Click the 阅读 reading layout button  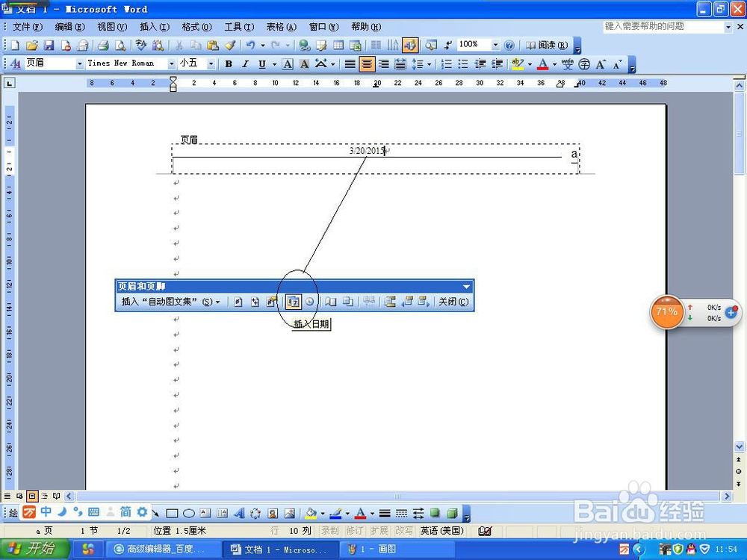point(547,46)
